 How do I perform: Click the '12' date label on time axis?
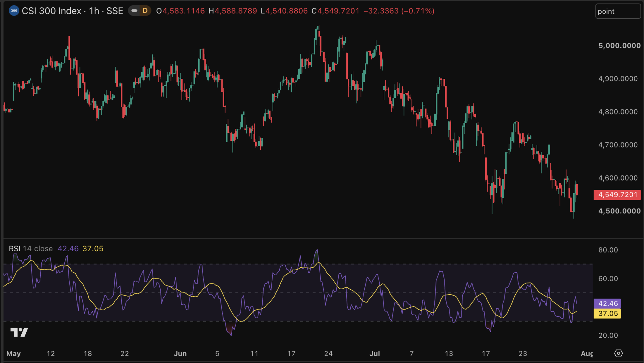point(51,354)
